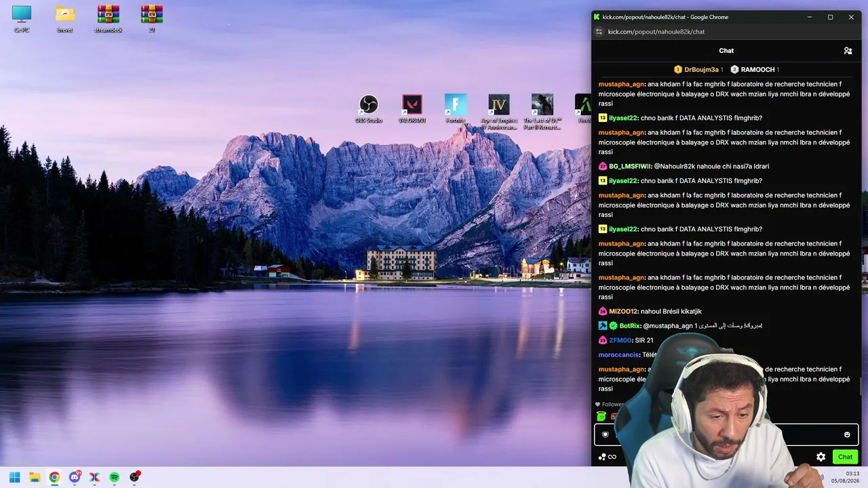
Task: Click the first ilyasel22 username in chat
Action: coord(623,118)
